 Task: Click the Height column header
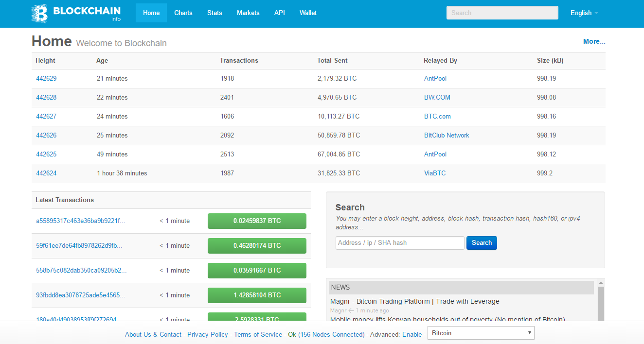[x=45, y=61]
